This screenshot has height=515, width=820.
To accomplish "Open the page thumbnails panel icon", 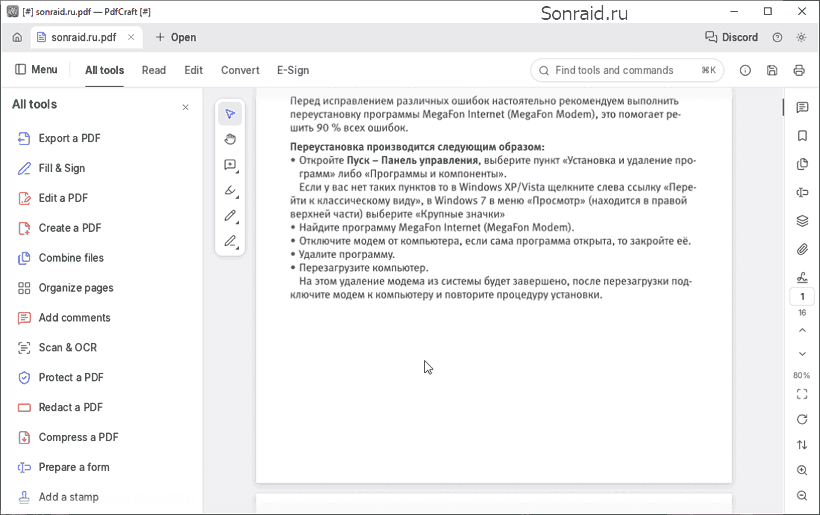I will point(802,164).
